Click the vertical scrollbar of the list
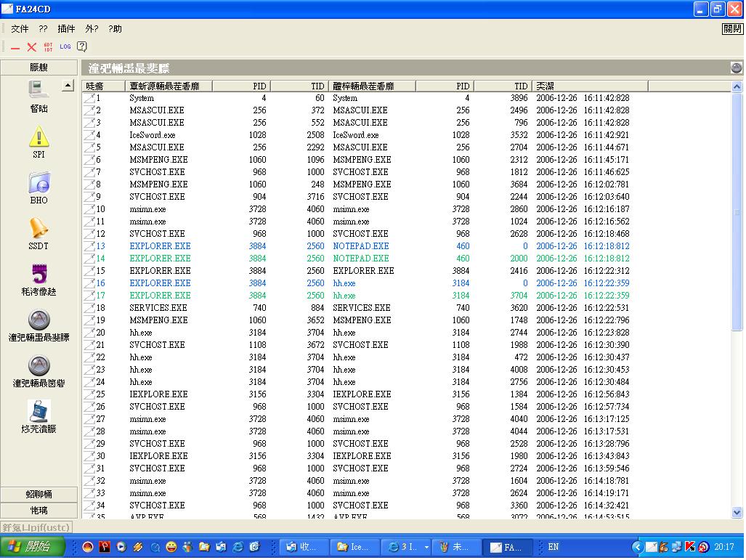This screenshot has width=746, height=560. point(737,218)
